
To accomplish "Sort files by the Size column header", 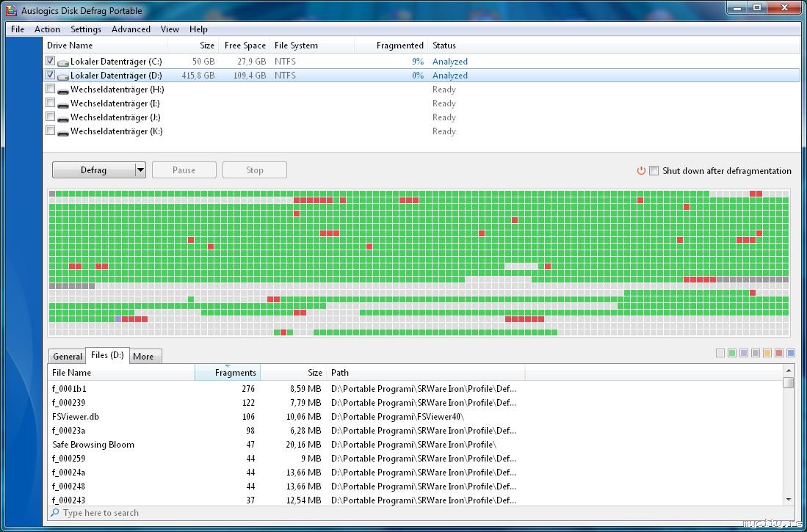I will (294, 373).
